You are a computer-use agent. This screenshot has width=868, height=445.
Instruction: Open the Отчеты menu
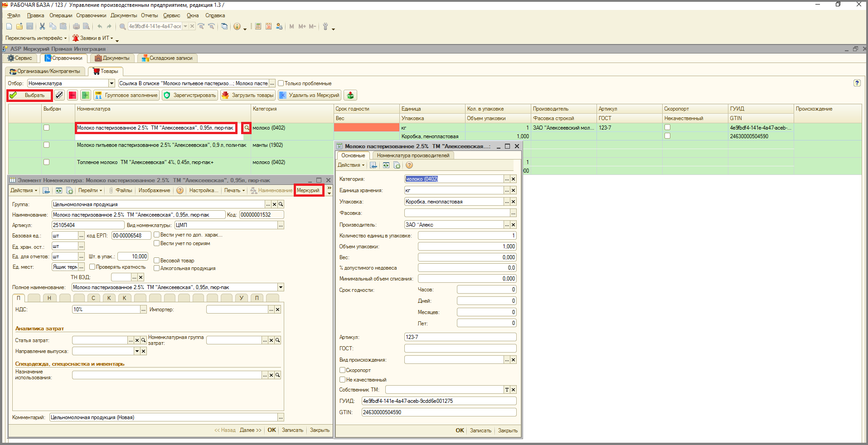(150, 15)
